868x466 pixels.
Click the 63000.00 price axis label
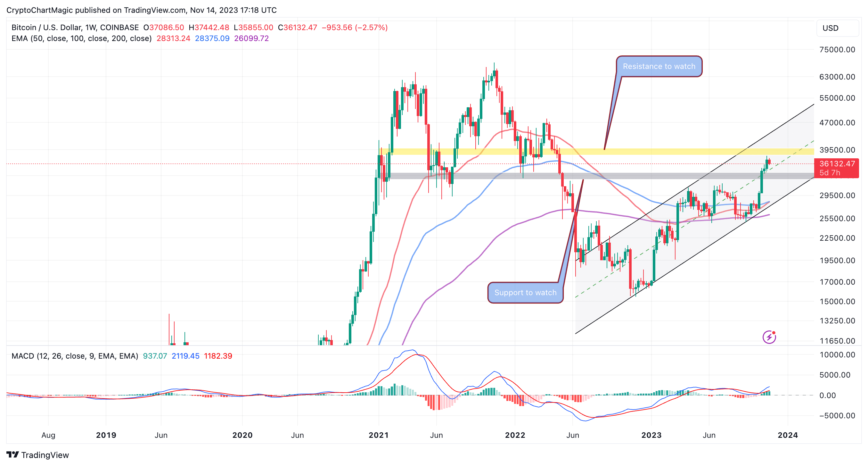(837, 77)
